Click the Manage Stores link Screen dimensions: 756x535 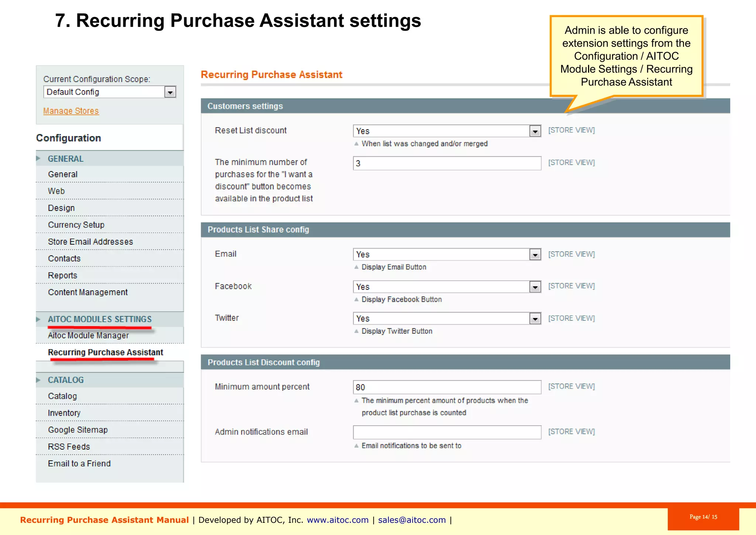click(71, 111)
